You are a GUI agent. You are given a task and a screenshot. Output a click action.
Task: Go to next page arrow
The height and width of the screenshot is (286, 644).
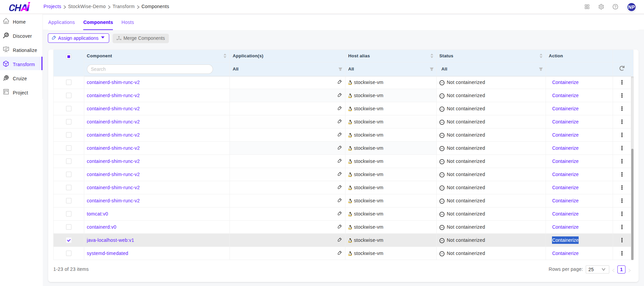[630, 270]
